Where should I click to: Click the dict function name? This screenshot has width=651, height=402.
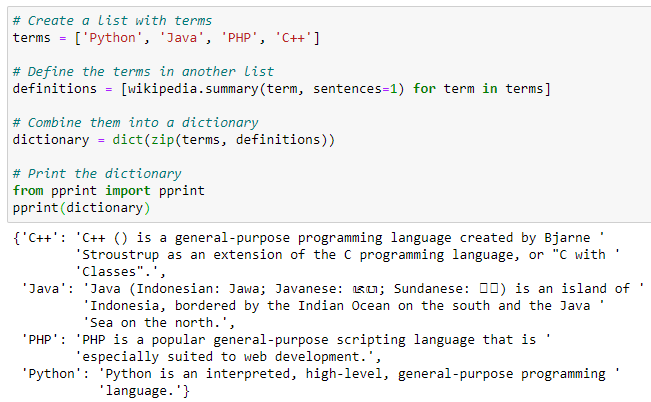[128, 140]
